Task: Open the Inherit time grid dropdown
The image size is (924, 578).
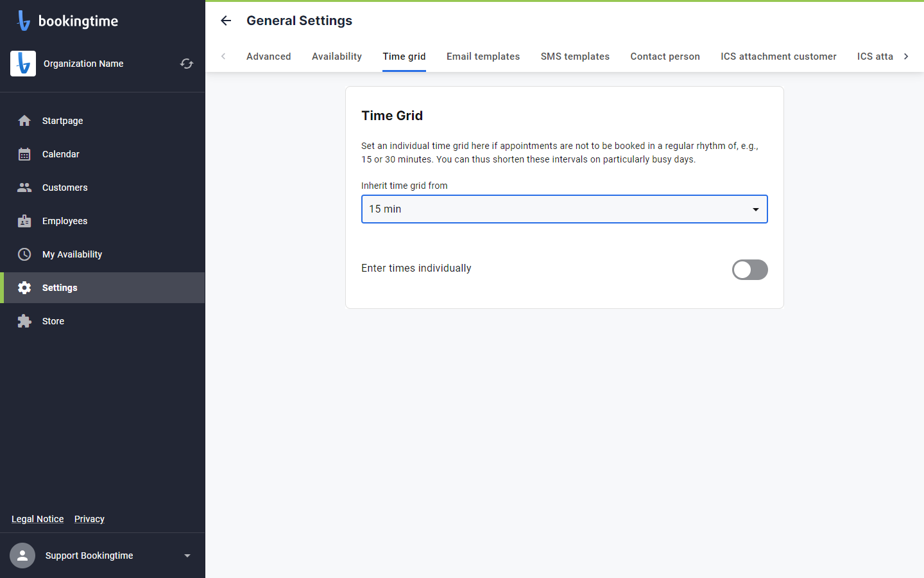Action: click(565, 209)
